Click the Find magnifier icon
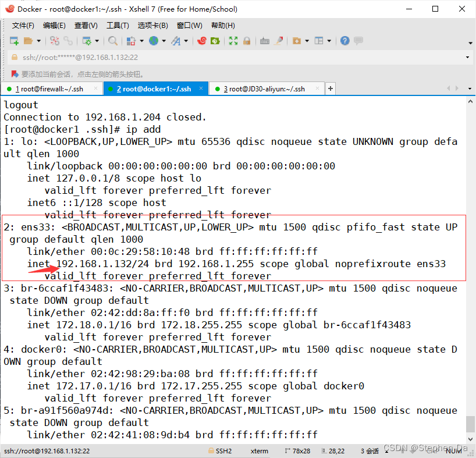Image resolution: width=476 pixels, height=458 pixels. point(113,41)
